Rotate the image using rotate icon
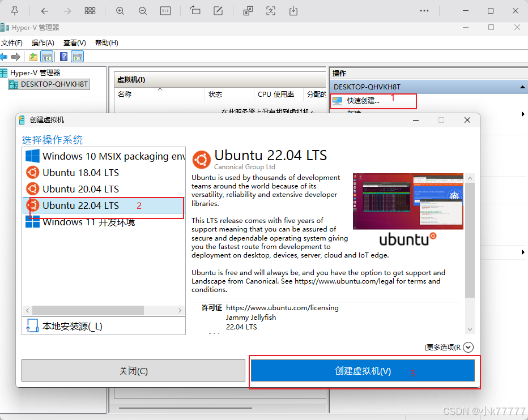The image size is (528, 420). pyautogui.click(x=195, y=11)
